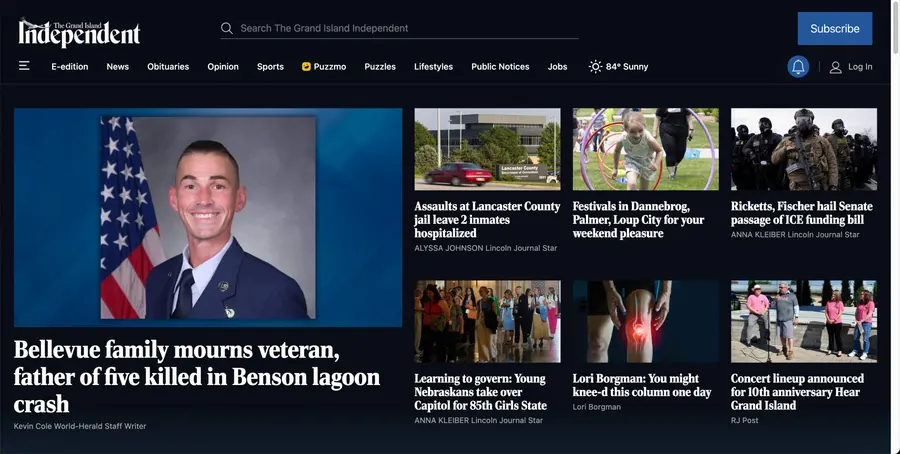Open the Obituaries section
900x454 pixels.
pyautogui.click(x=168, y=67)
